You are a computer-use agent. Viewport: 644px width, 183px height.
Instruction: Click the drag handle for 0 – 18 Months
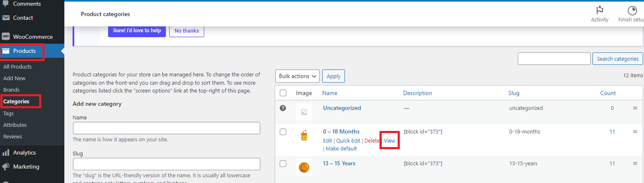pos(635,132)
